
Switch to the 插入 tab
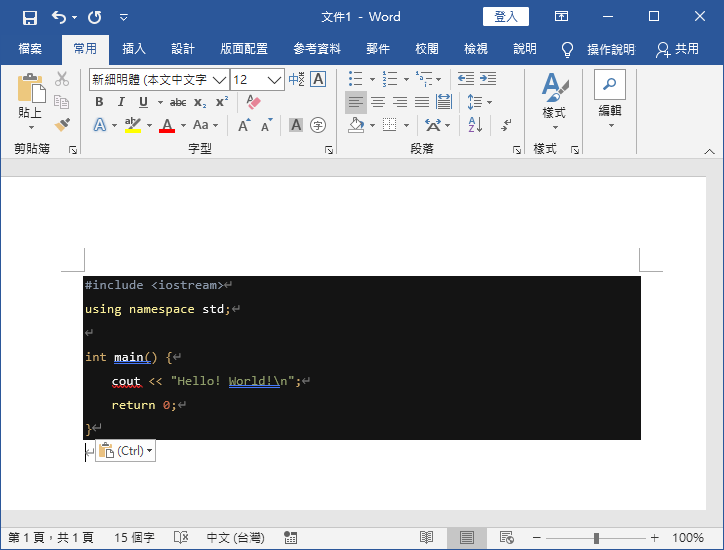tap(134, 49)
